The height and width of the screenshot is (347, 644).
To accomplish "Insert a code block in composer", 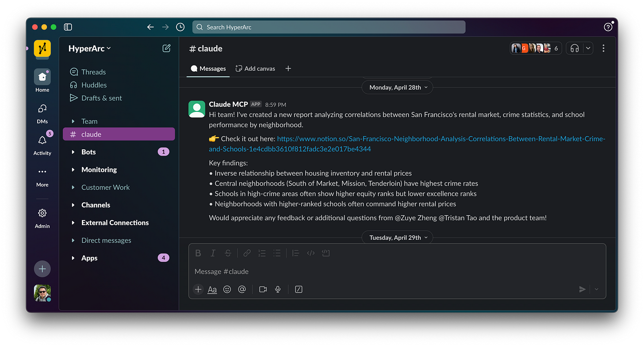I will pos(326,253).
